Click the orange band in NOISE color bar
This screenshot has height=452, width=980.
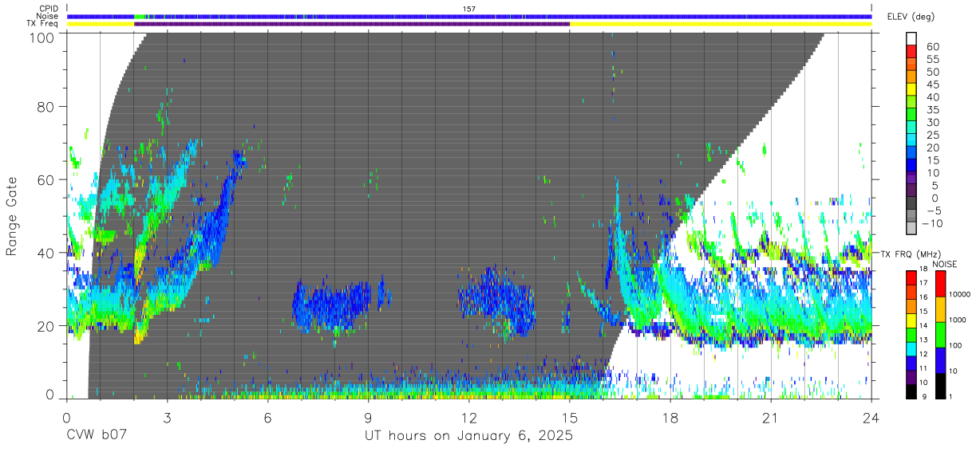(942, 309)
